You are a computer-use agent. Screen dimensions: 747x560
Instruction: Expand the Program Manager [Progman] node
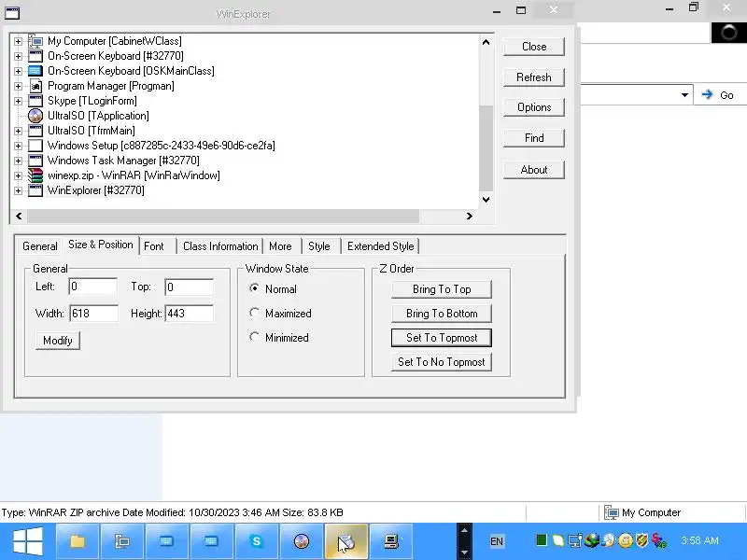18,86
